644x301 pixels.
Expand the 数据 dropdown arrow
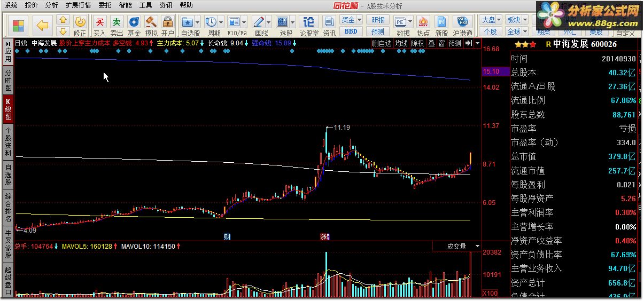(x=410, y=22)
